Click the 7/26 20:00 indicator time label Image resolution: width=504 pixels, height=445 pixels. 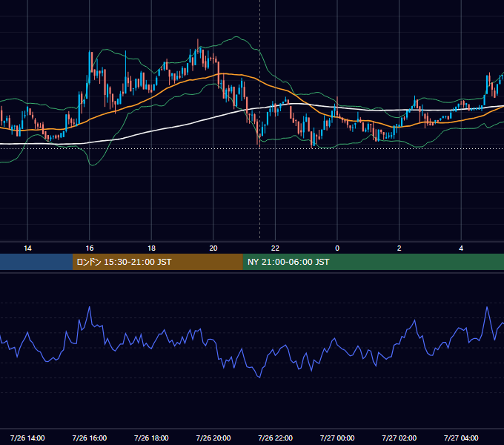tap(213, 438)
